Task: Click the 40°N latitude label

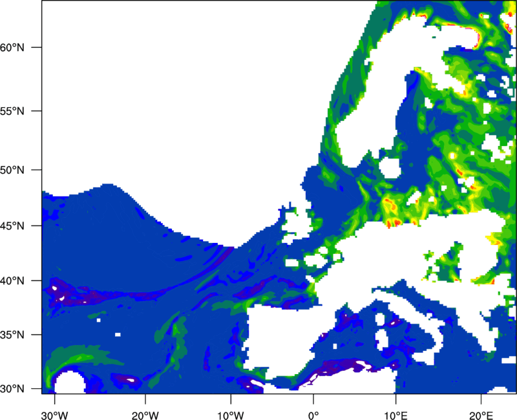Action: 12,281
